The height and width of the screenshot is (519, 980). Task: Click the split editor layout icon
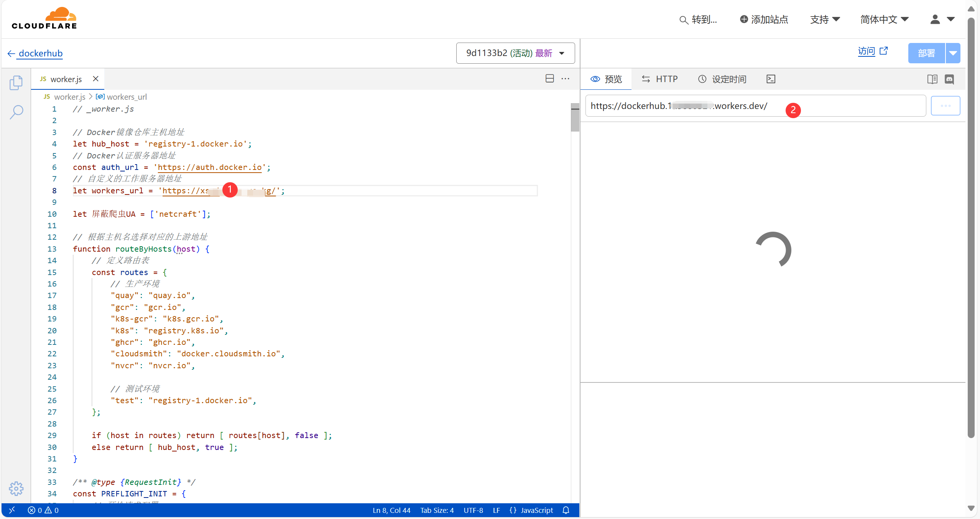tap(549, 79)
